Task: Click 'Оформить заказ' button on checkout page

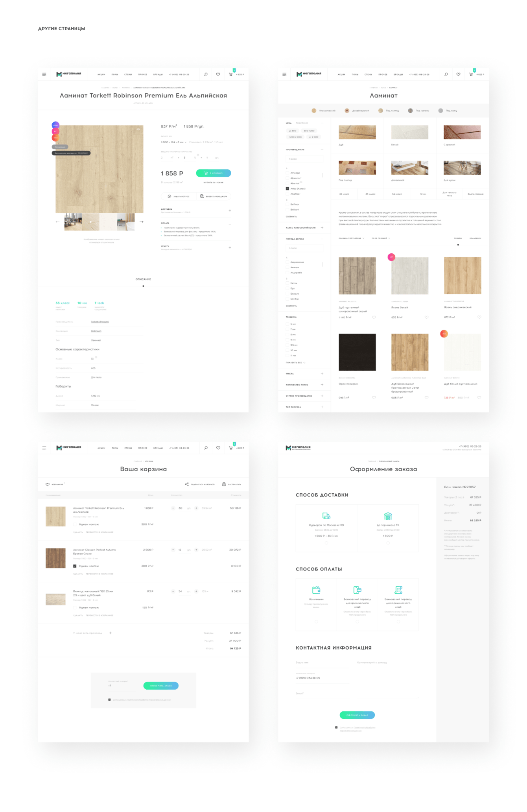Action: click(357, 715)
